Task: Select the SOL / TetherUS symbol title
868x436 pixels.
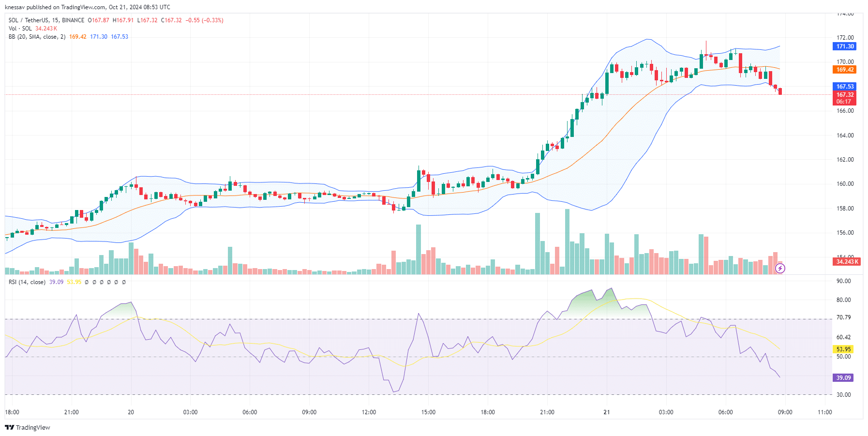Action: tap(46, 20)
